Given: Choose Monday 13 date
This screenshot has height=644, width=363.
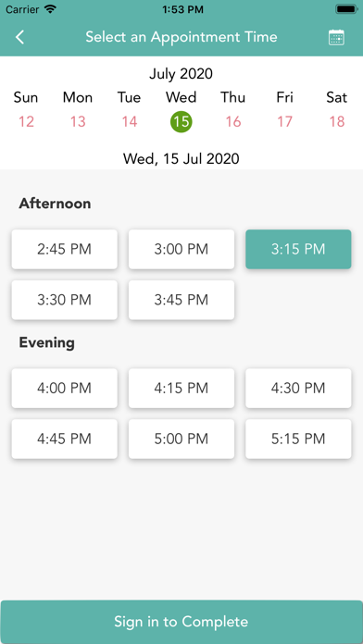Looking at the screenshot, I should [78, 121].
